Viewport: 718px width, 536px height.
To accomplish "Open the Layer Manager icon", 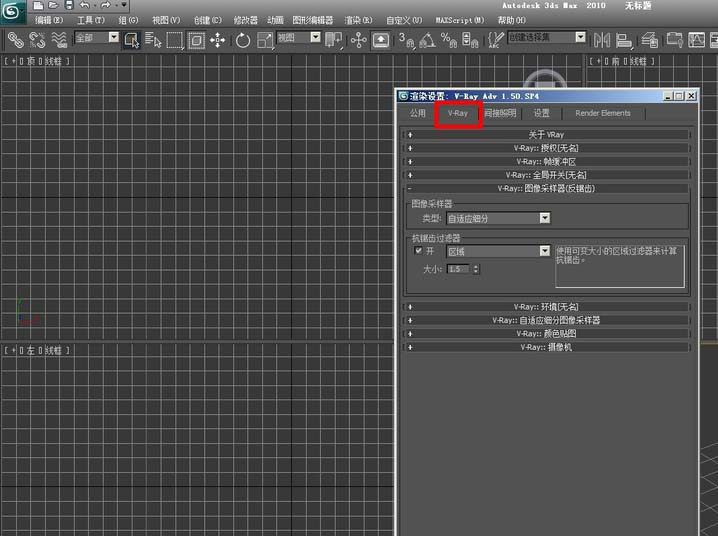I will pyautogui.click(x=649, y=40).
